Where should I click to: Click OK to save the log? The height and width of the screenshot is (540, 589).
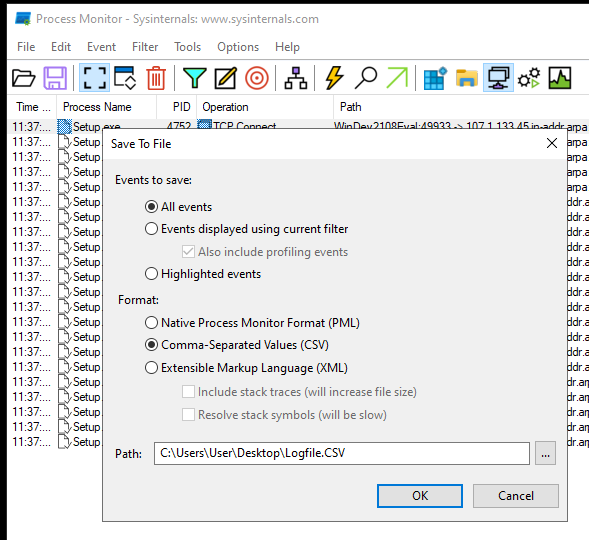click(420, 496)
